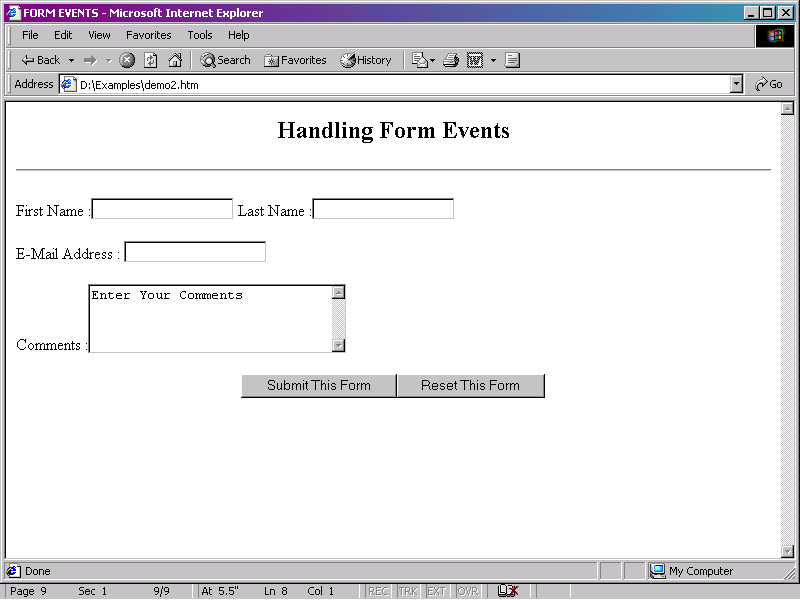Click the Mail toolbar icon
The image size is (800, 600).
(421, 60)
